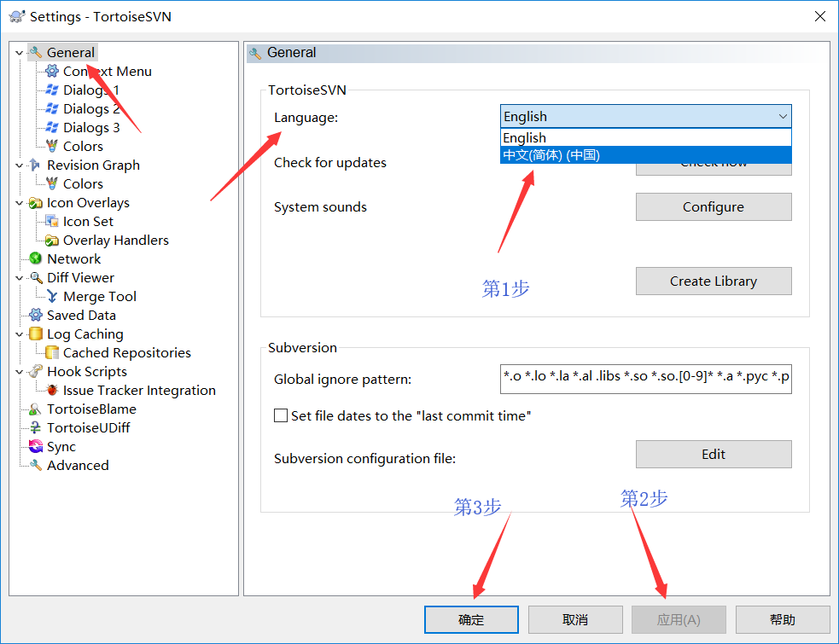839x644 pixels.
Task: Enable Set file dates to last commit time
Action: tap(281, 415)
